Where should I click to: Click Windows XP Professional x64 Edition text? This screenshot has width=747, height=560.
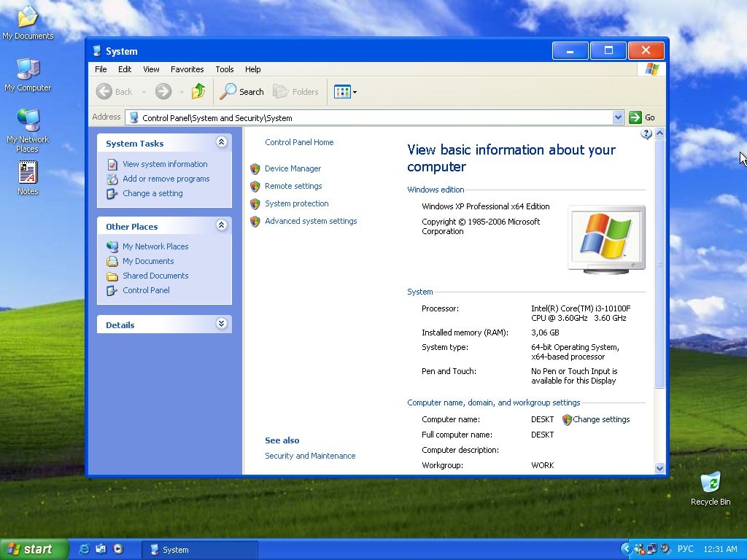point(485,206)
